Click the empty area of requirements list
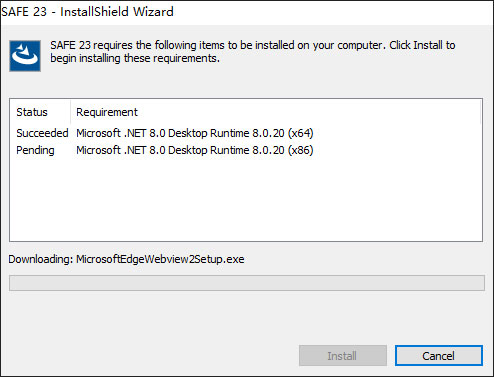Viewport: 494px width, 377px height. [x=246, y=200]
